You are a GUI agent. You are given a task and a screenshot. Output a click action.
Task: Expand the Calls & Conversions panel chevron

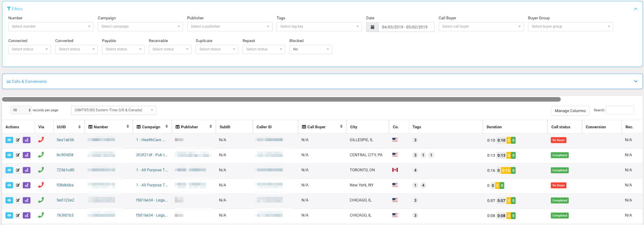[x=636, y=81]
